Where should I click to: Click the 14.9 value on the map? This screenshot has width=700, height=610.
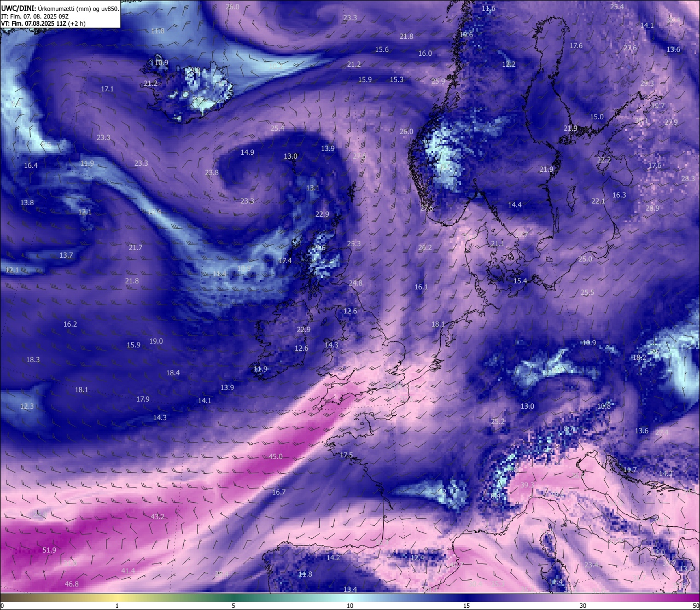pos(247,153)
